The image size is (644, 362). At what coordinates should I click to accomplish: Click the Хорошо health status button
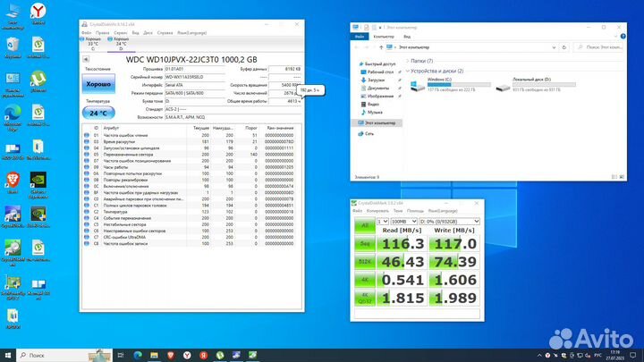[98, 84]
